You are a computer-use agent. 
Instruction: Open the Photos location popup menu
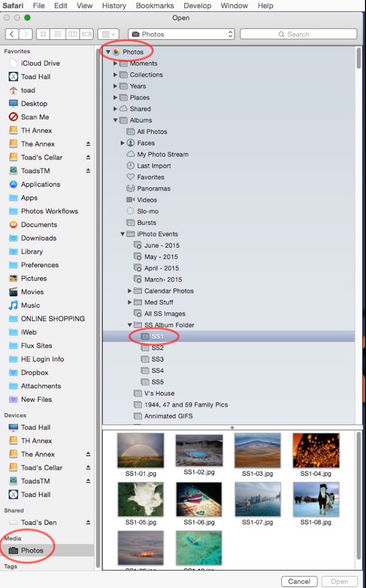pyautogui.click(x=181, y=34)
